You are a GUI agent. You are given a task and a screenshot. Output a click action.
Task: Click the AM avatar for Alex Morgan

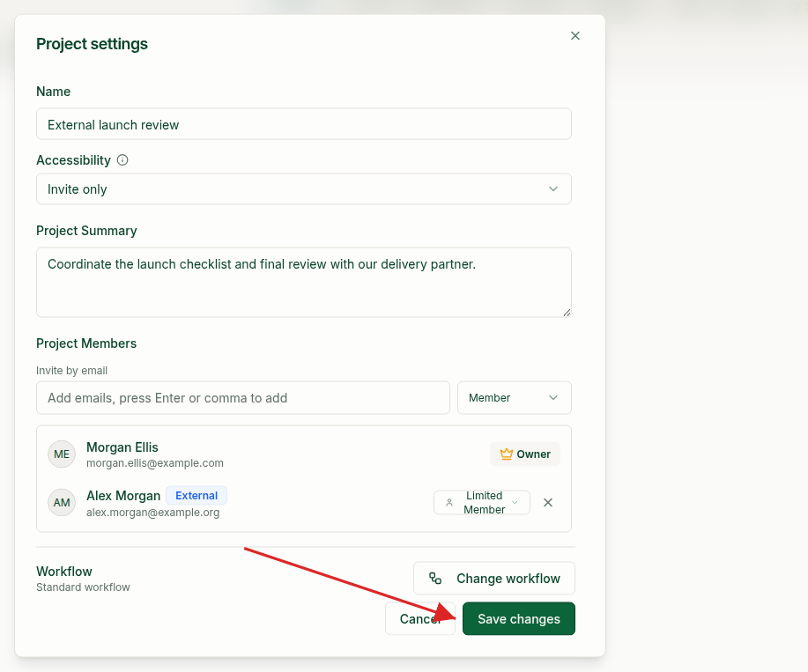tap(62, 503)
